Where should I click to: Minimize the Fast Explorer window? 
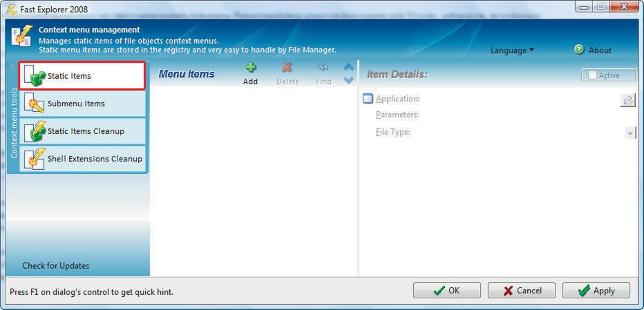coord(584,7)
